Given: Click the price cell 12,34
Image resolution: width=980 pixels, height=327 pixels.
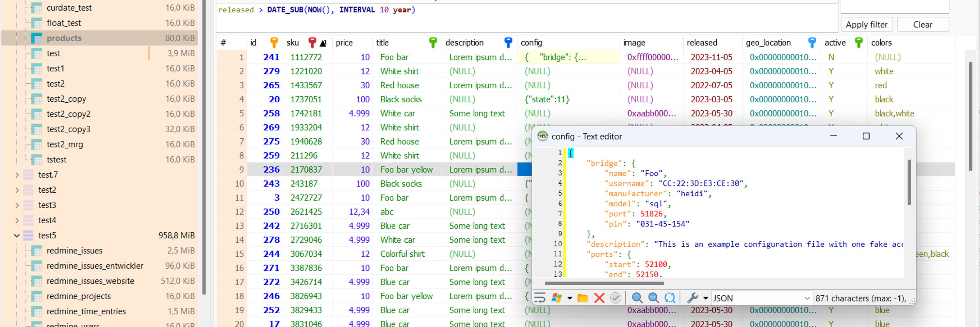Looking at the screenshot, I should click(352, 212).
